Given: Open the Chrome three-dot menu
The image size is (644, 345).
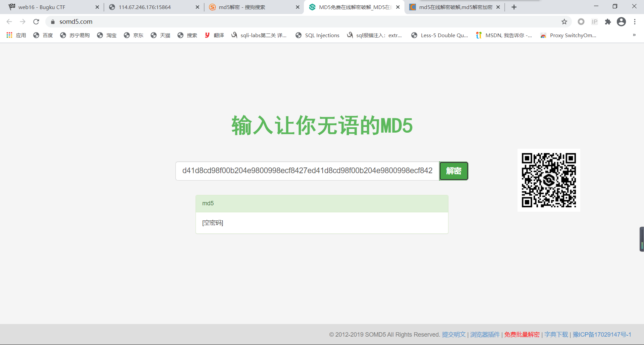Looking at the screenshot, I should [635, 22].
